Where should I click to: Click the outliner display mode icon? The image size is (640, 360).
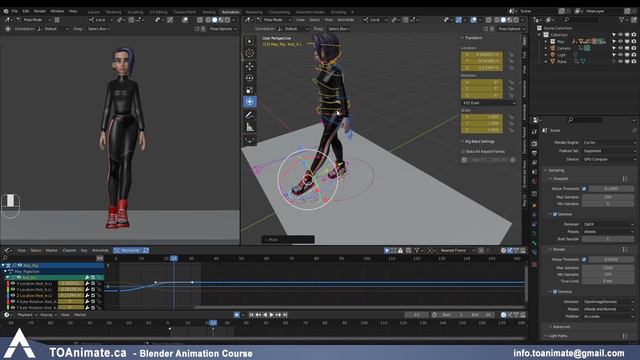pos(551,20)
